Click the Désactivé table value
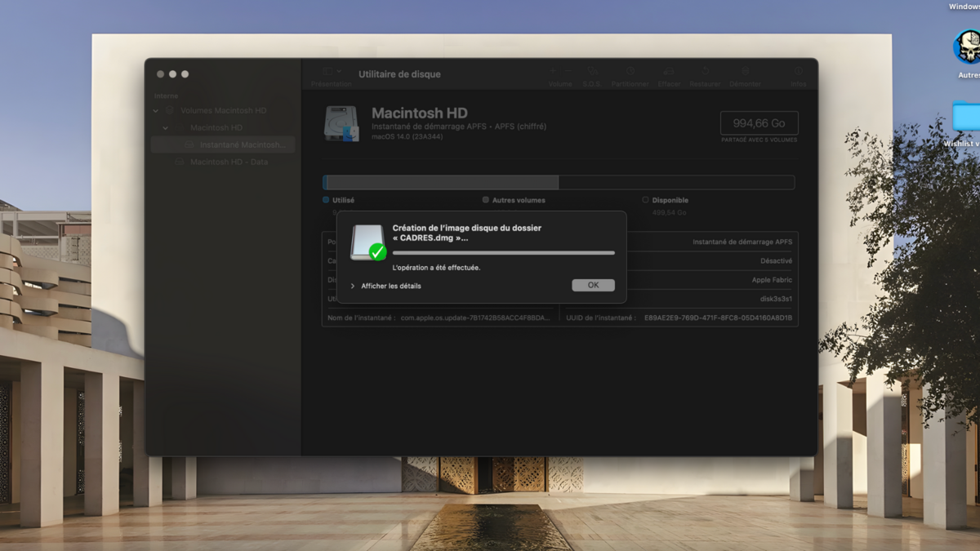This screenshot has width=980, height=551. click(776, 260)
